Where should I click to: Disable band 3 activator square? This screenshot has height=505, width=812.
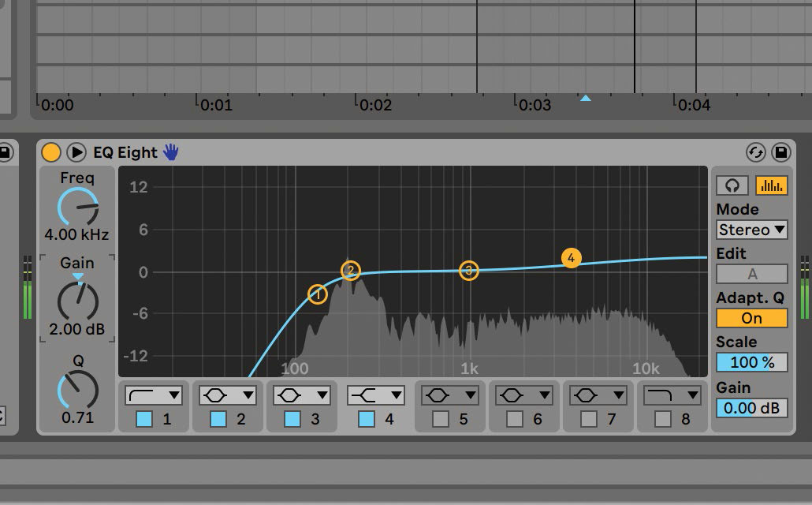pyautogui.click(x=292, y=419)
